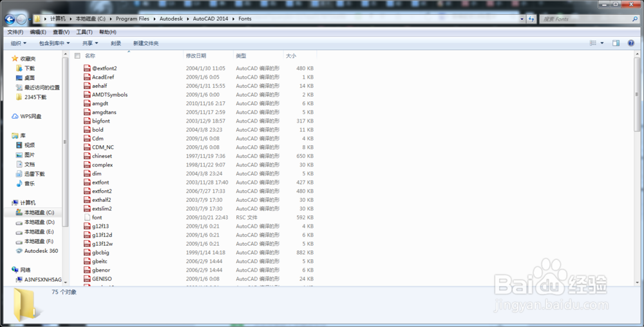Screen dimensions: 644x327
Task: Click the Forward navigation arrow
Action: pyautogui.click(x=21, y=19)
